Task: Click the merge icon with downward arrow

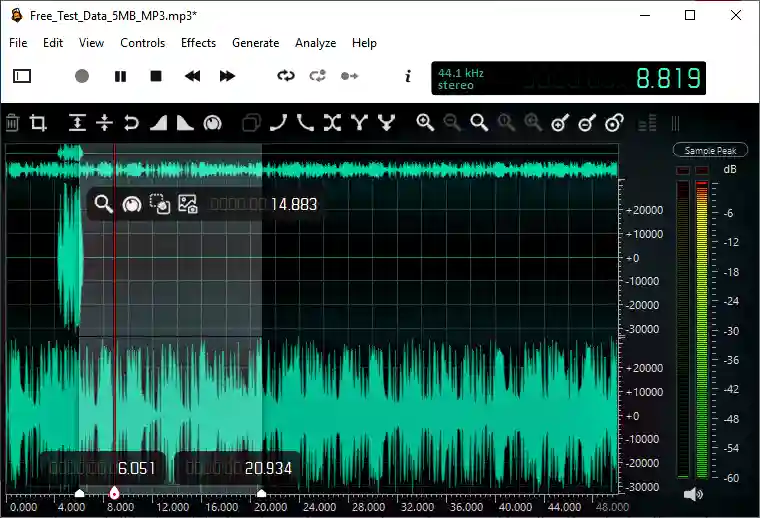Action: tap(386, 123)
